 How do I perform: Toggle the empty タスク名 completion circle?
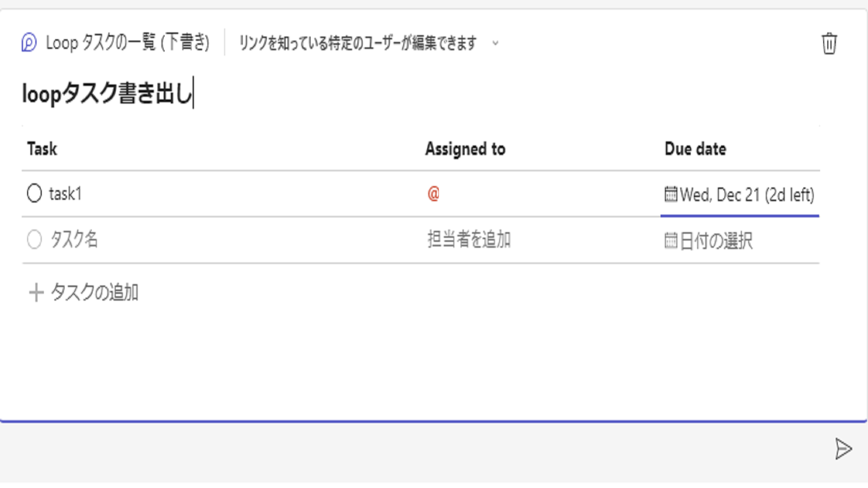pos(34,240)
